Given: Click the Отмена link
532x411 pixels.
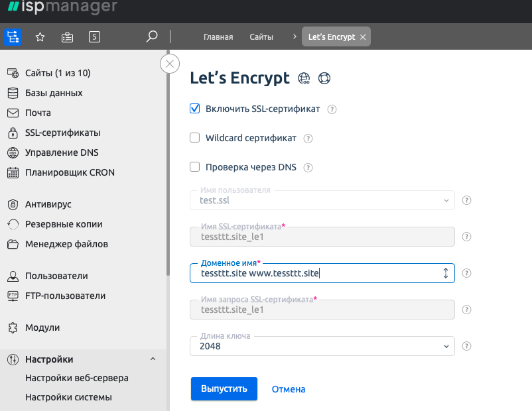Looking at the screenshot, I should click(x=289, y=389).
